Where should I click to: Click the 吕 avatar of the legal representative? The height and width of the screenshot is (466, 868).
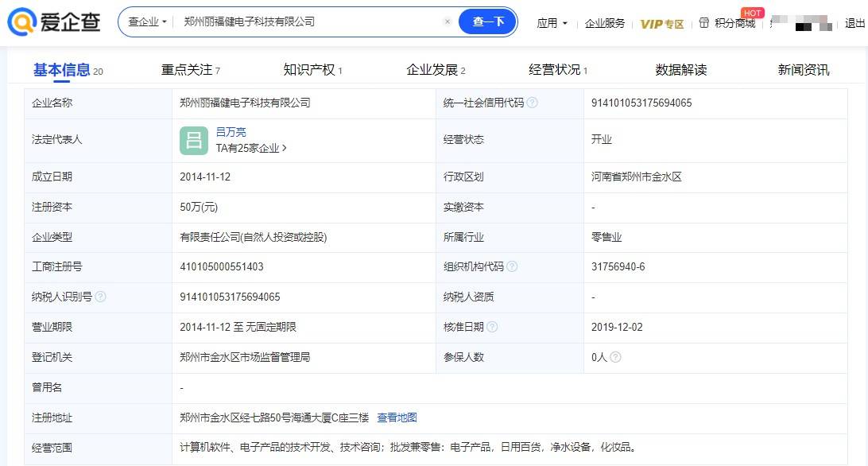[x=194, y=140]
